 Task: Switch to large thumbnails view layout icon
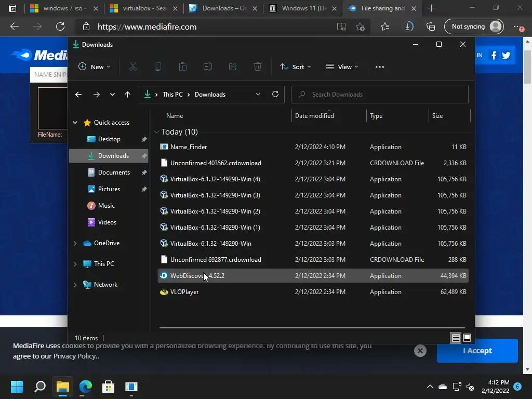point(467,338)
